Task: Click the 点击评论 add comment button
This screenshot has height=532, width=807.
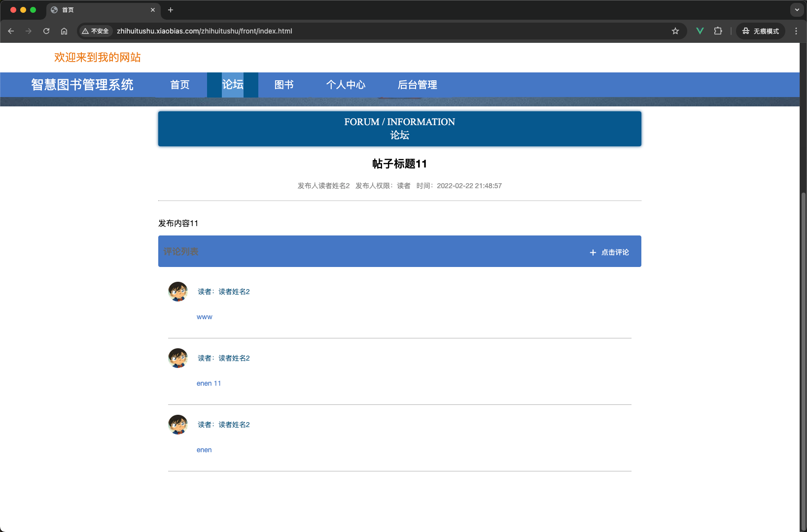Action: pos(609,252)
